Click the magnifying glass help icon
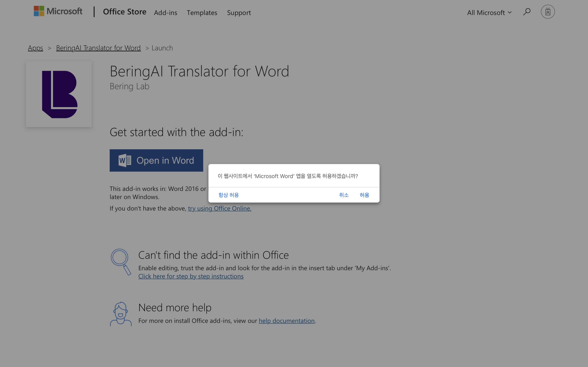Screen dimensions: 588x367 pos(121,262)
